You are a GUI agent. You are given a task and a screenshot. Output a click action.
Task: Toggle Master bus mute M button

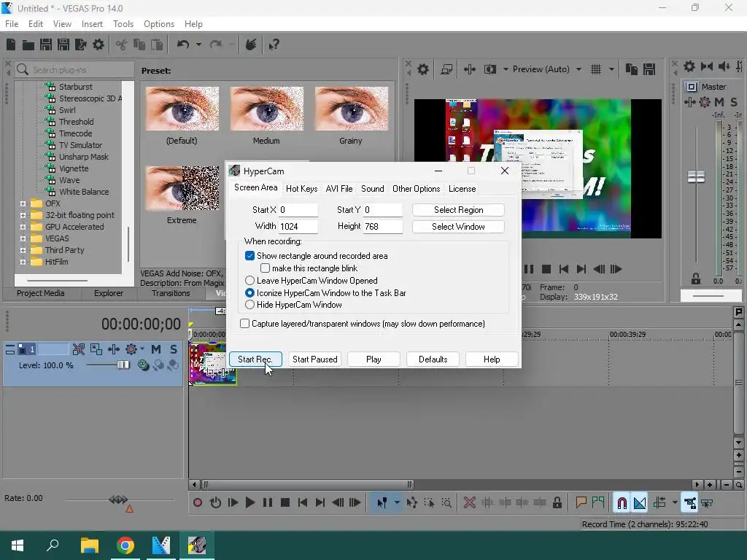pos(719,102)
